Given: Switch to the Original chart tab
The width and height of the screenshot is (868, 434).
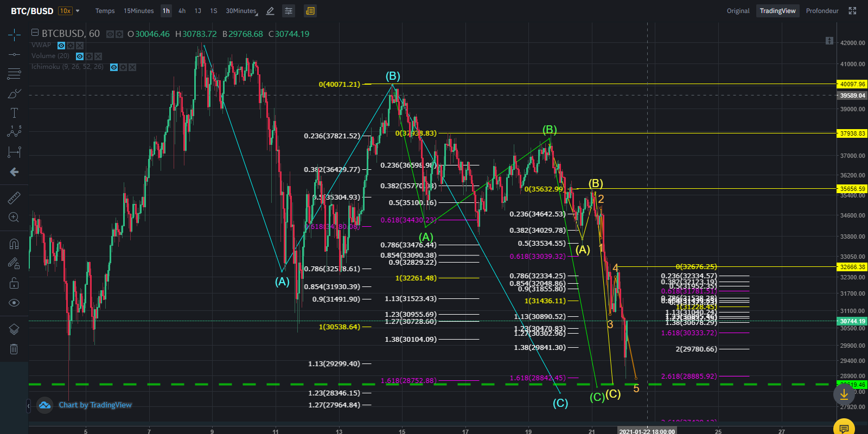Looking at the screenshot, I should [x=738, y=11].
